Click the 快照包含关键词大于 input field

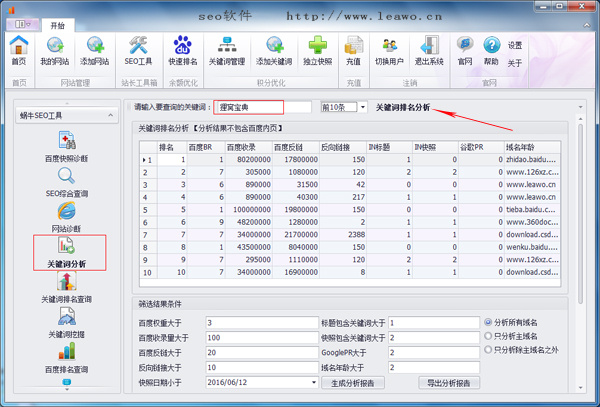tap(434, 338)
